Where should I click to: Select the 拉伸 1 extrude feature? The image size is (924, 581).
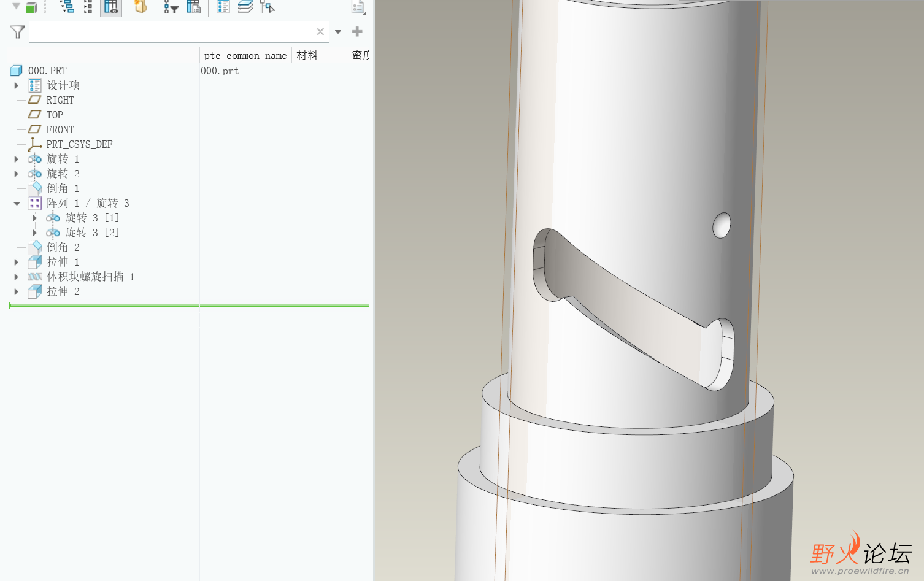pos(63,262)
